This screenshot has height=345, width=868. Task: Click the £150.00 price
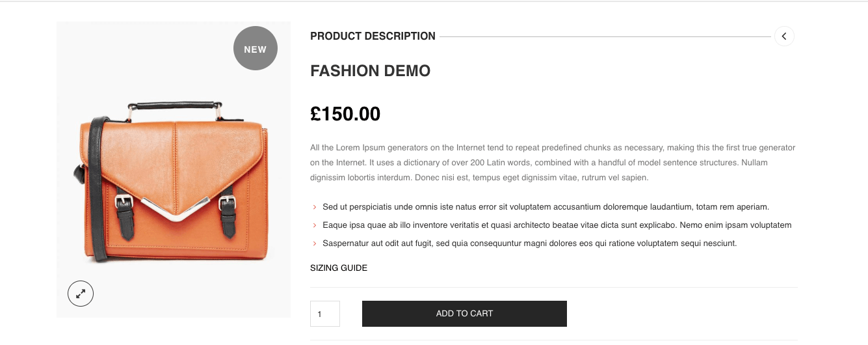click(345, 114)
